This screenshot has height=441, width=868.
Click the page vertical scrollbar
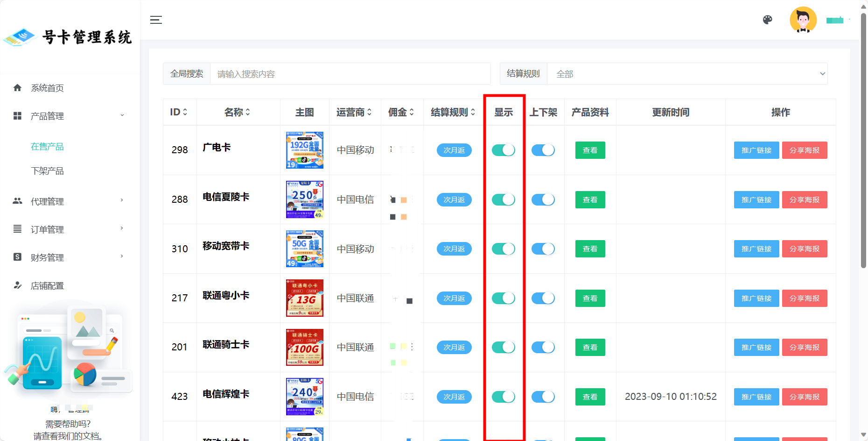pos(863,140)
